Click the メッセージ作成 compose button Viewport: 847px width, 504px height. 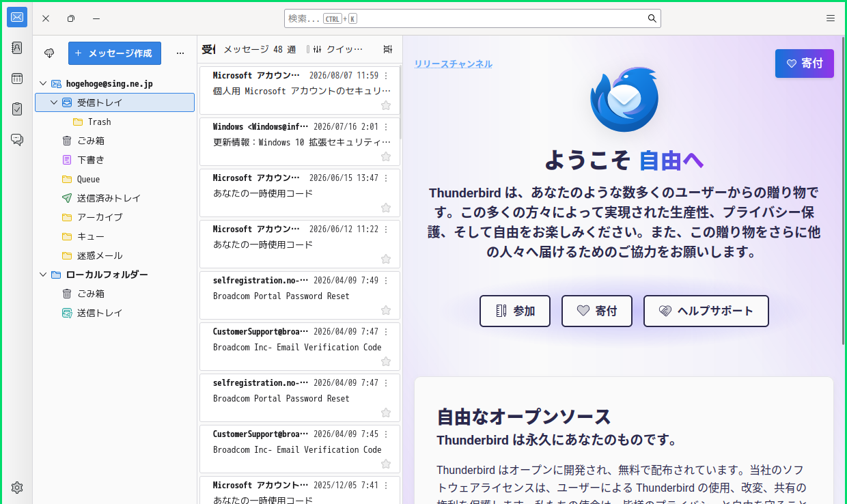click(115, 53)
